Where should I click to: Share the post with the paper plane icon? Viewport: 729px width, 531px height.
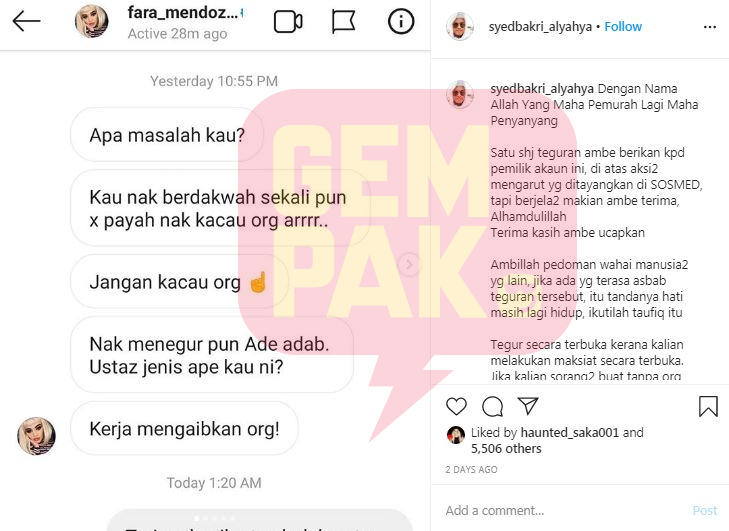tap(528, 406)
